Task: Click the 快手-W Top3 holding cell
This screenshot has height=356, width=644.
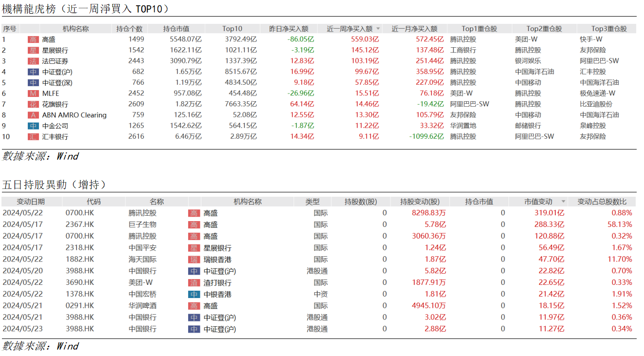Action: [591, 39]
